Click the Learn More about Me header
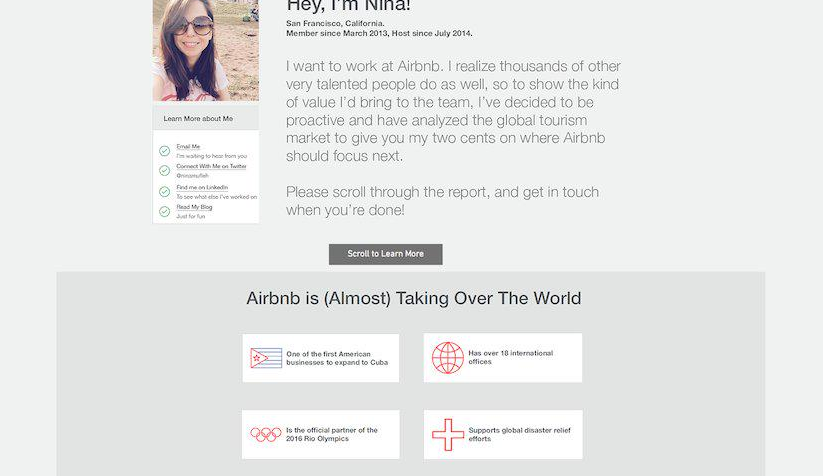823x476 pixels. tap(198, 119)
